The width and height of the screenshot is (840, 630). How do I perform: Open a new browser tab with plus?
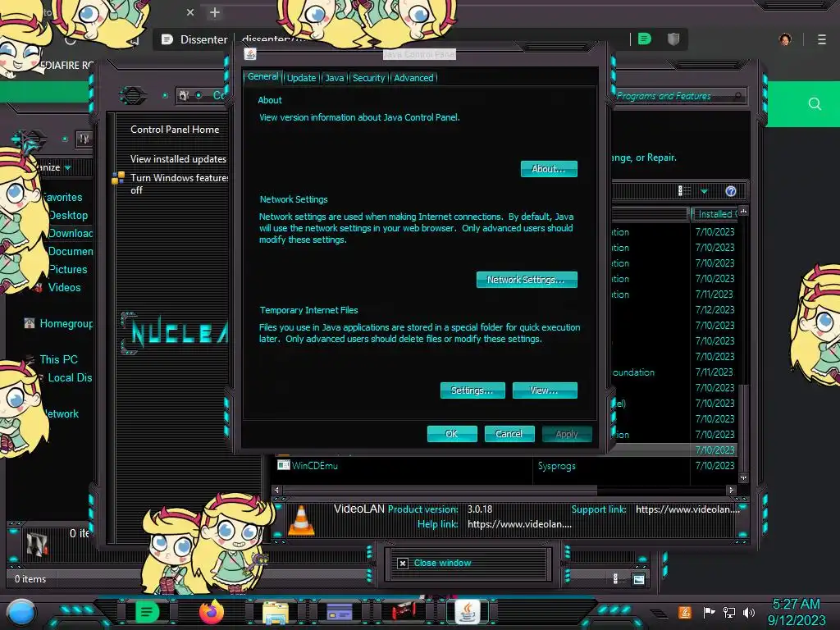[215, 12]
